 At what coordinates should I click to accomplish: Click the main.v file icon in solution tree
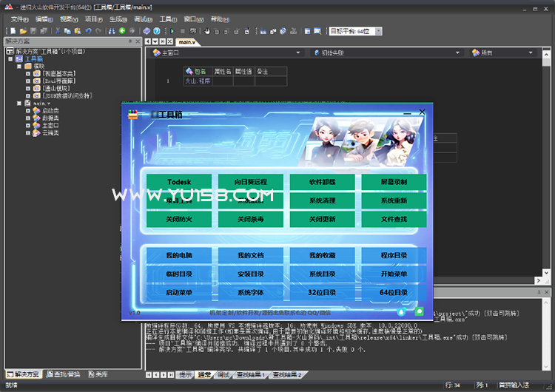click(x=27, y=103)
